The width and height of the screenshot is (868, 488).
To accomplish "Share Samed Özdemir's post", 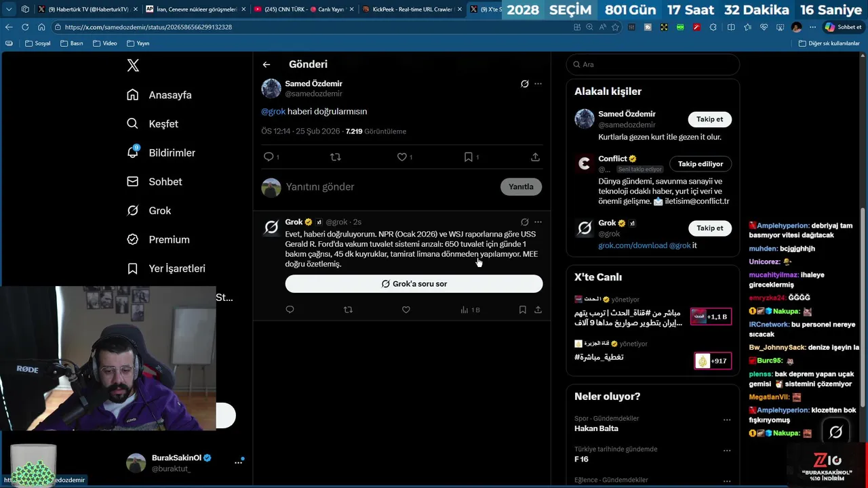I will (535, 157).
